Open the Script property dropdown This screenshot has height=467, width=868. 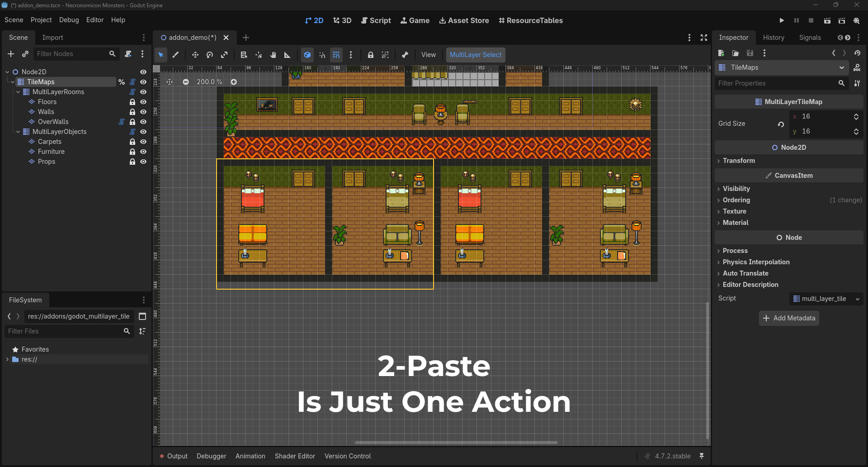(x=826, y=299)
